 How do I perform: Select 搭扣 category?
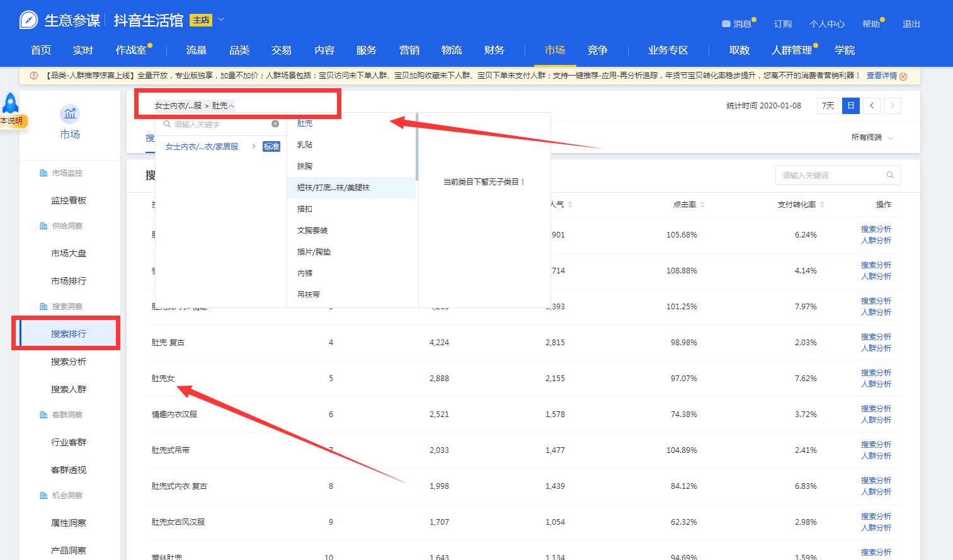tap(305, 209)
